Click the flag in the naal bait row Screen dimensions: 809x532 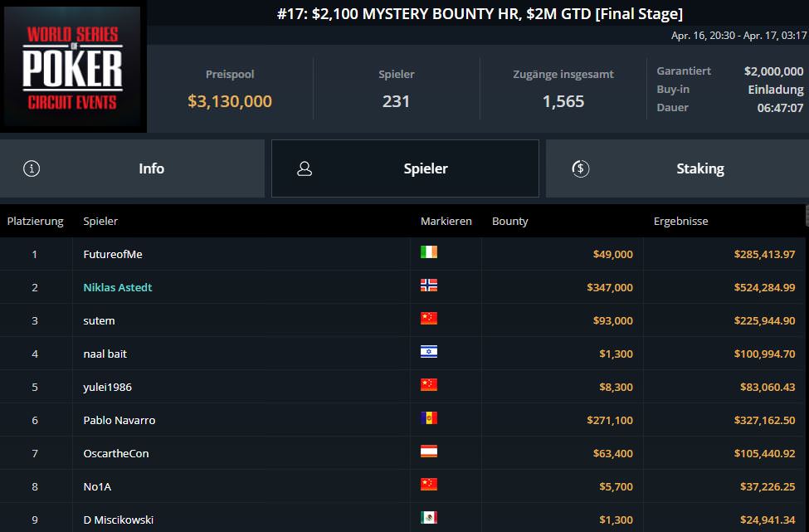pos(428,352)
